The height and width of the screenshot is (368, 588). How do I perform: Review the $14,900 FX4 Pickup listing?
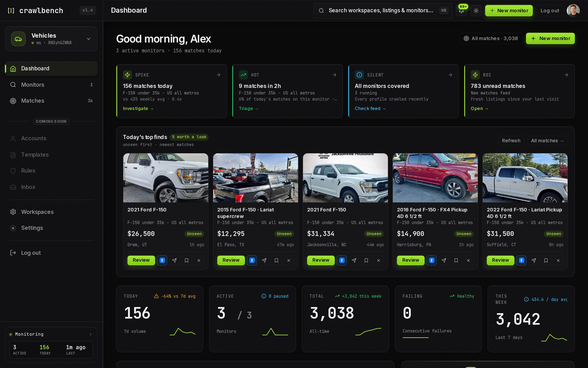(x=411, y=260)
